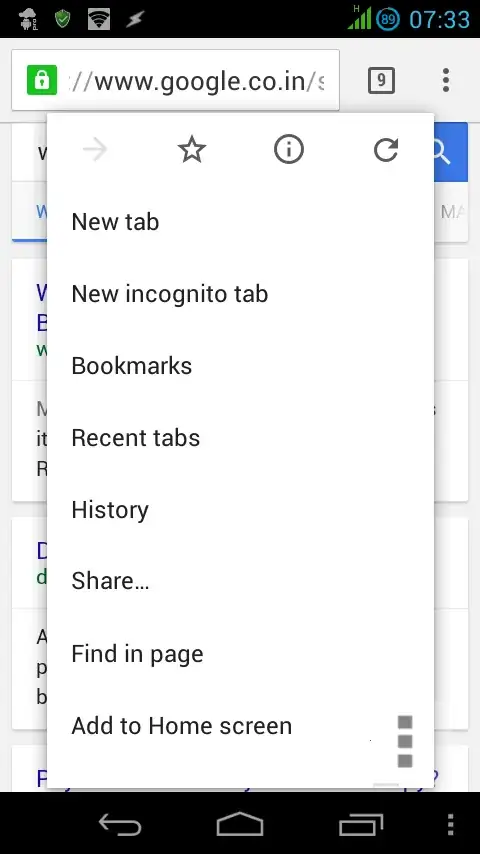Tap the three-dot Chrome menu icon

coord(446,81)
